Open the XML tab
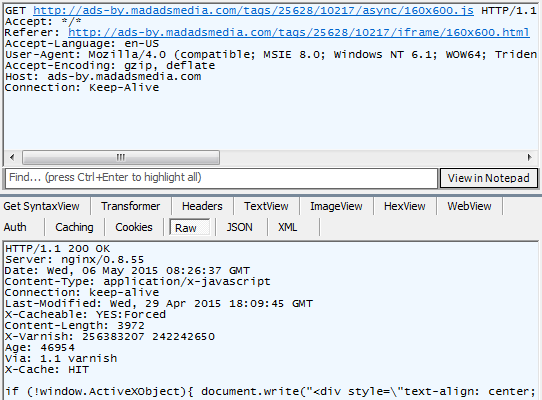Viewport: 542px width, 400px height. click(x=288, y=227)
